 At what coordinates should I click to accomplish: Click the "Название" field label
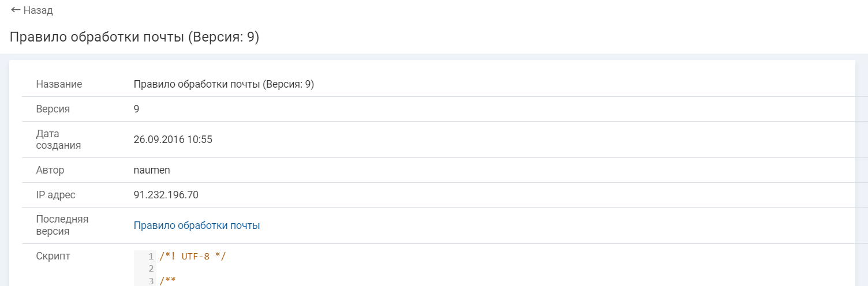tap(59, 84)
